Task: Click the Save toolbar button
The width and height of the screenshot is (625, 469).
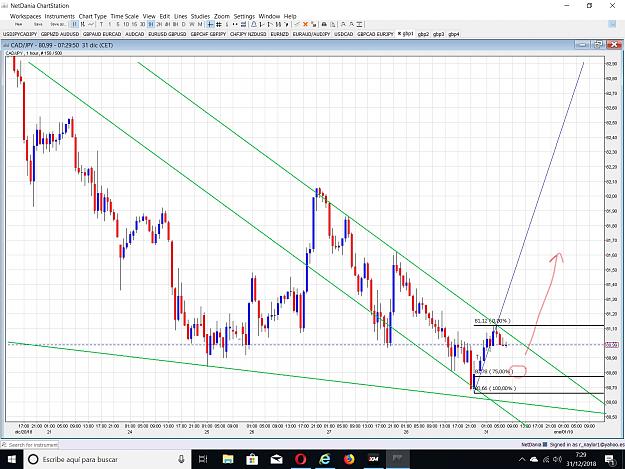Action: point(38,24)
